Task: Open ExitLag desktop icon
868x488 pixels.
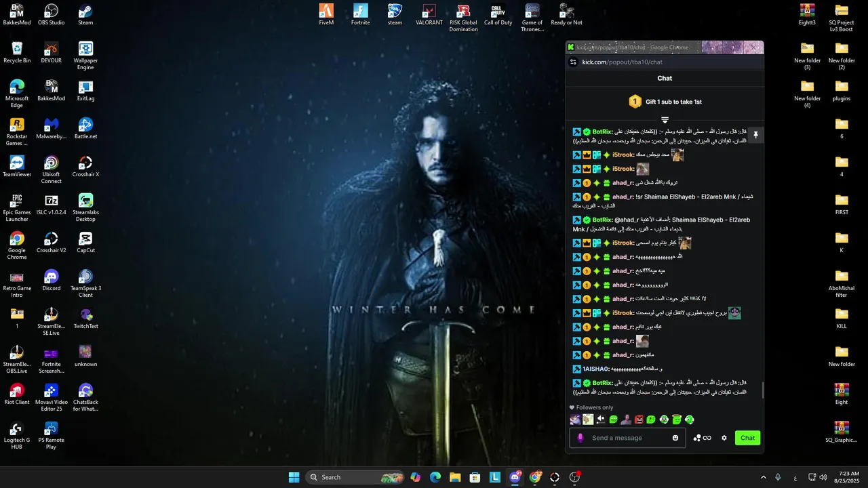Action: coord(85,91)
